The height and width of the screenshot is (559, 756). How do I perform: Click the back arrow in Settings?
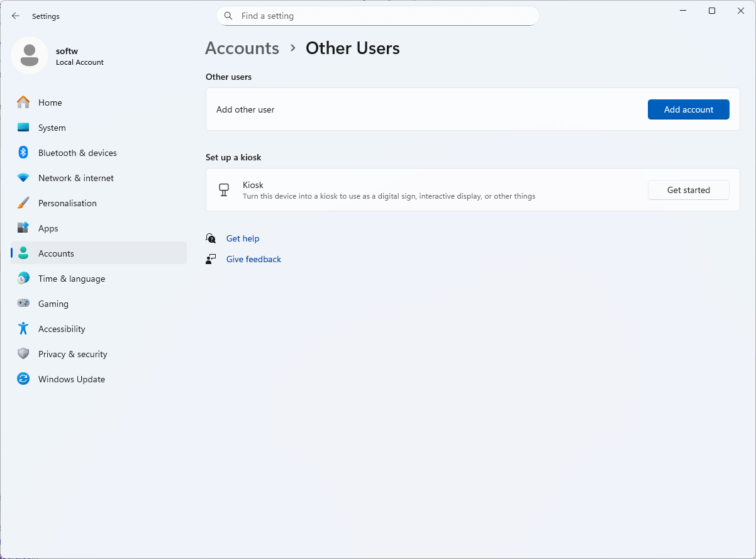[16, 16]
